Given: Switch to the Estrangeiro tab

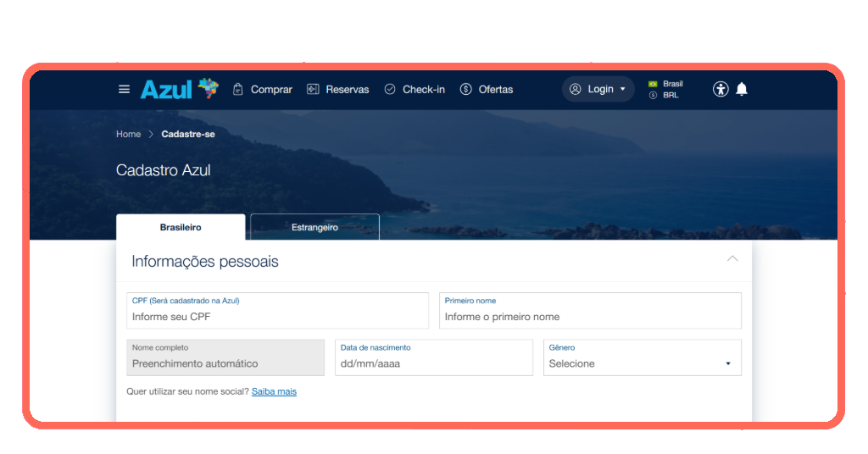Looking at the screenshot, I should (314, 227).
